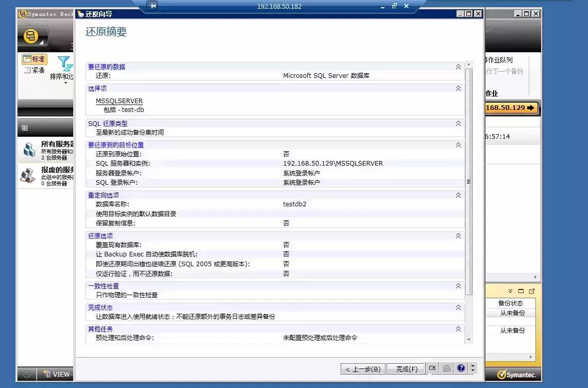The width and height of the screenshot is (588, 388).
Task: Collapse the 选择项 section
Action: pos(458,89)
